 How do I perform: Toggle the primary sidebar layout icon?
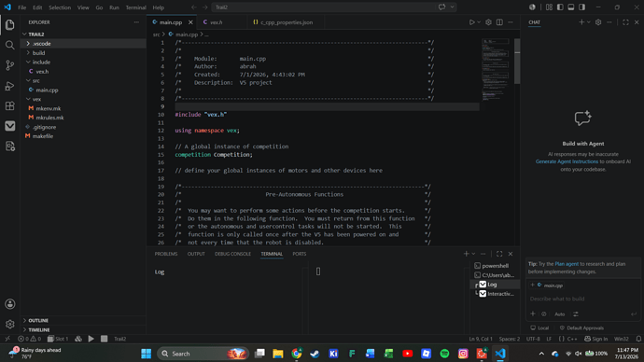coord(560,7)
